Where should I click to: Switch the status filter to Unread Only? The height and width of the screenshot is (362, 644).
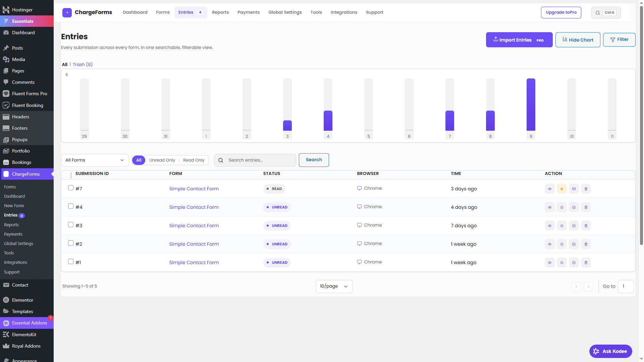[x=162, y=160]
